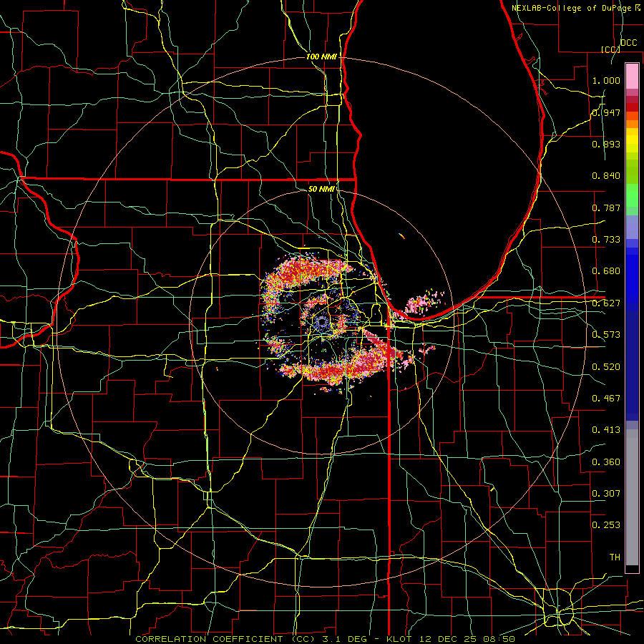Click the radar site center ring marker

[x=321, y=323]
